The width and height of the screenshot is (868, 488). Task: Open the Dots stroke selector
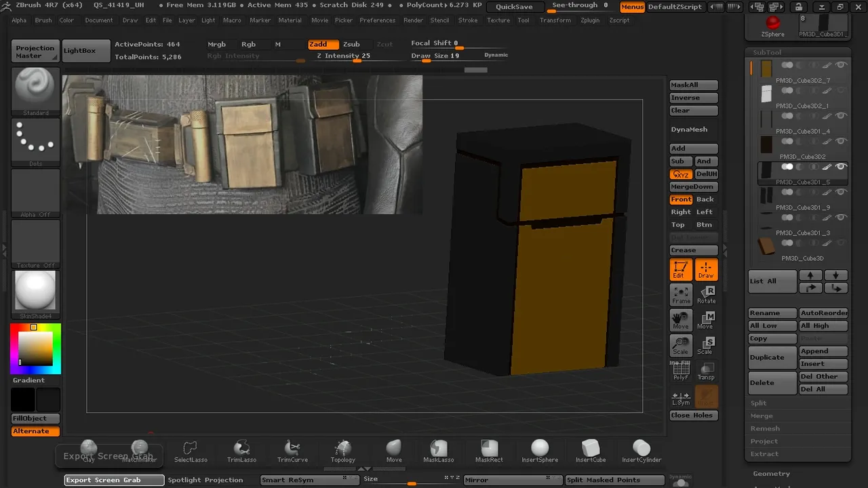click(36, 142)
